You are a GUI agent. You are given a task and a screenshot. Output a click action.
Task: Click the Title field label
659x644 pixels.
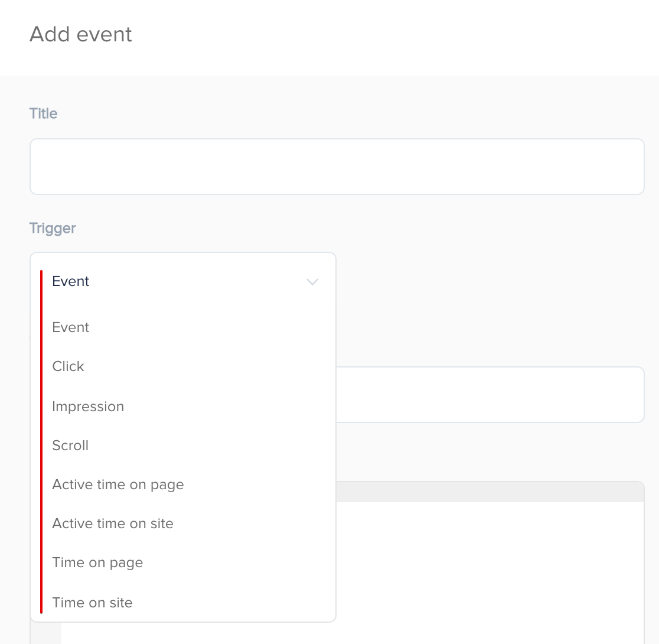(43, 113)
